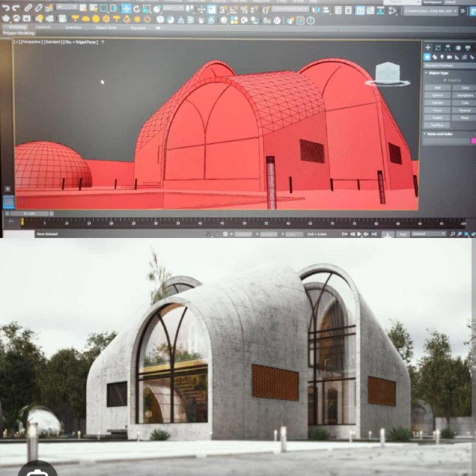
Task: Select the Shapes category icon
Action: 435,57
